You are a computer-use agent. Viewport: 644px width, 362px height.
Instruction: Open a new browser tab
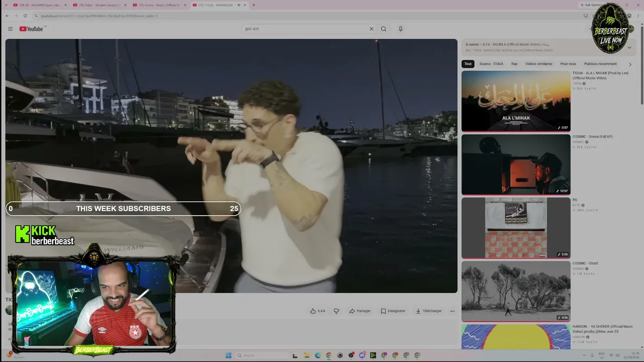[254, 5]
